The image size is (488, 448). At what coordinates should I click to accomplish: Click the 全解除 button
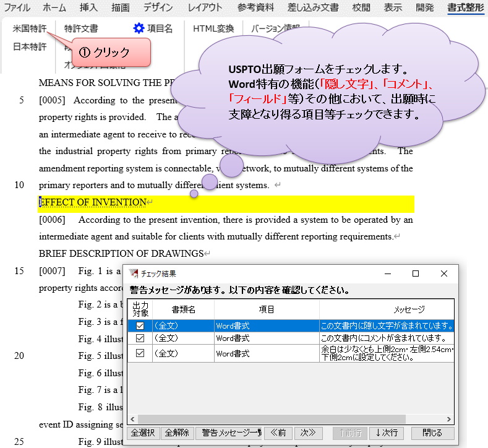point(178,433)
